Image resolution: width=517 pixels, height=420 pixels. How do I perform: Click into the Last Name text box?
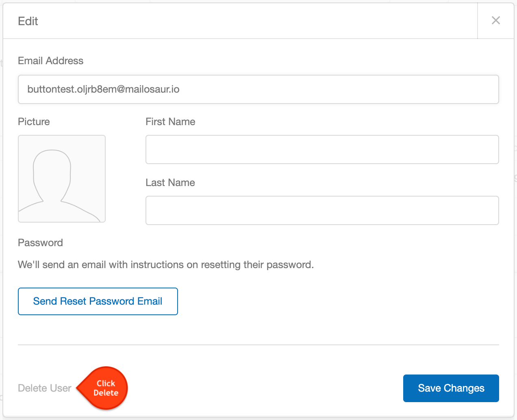[322, 210]
